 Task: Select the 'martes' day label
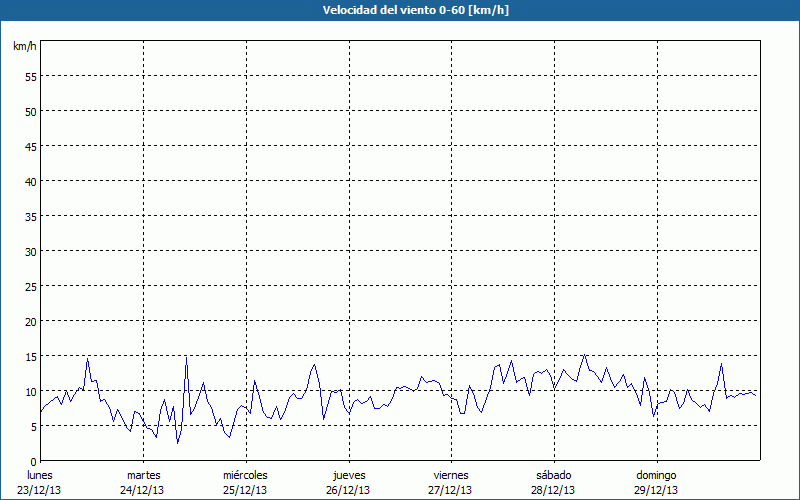point(143,475)
